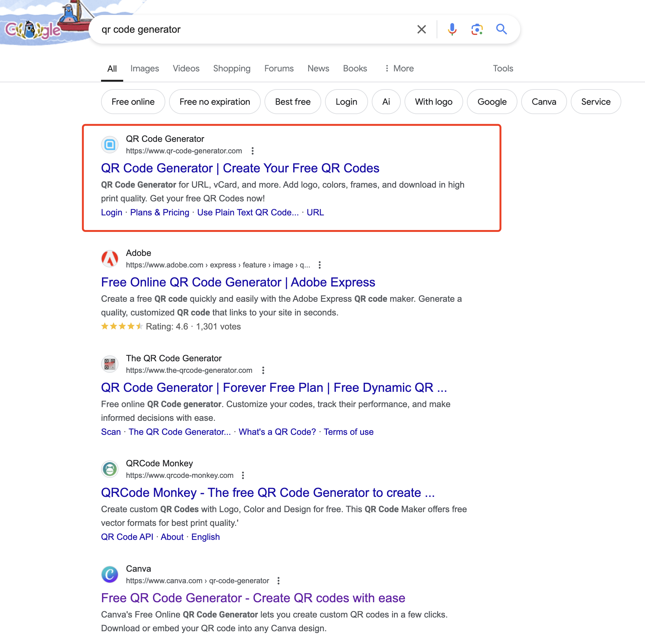
Task: Click the QRCode Monkey favicon
Action: (x=110, y=469)
